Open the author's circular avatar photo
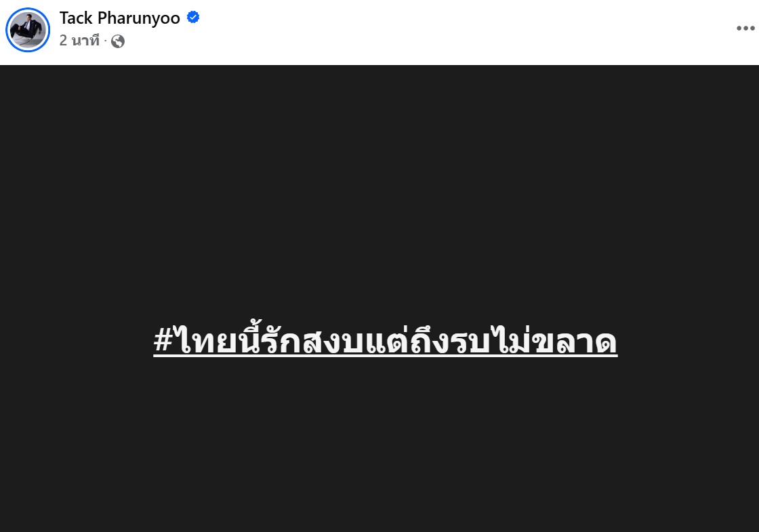 [28, 30]
